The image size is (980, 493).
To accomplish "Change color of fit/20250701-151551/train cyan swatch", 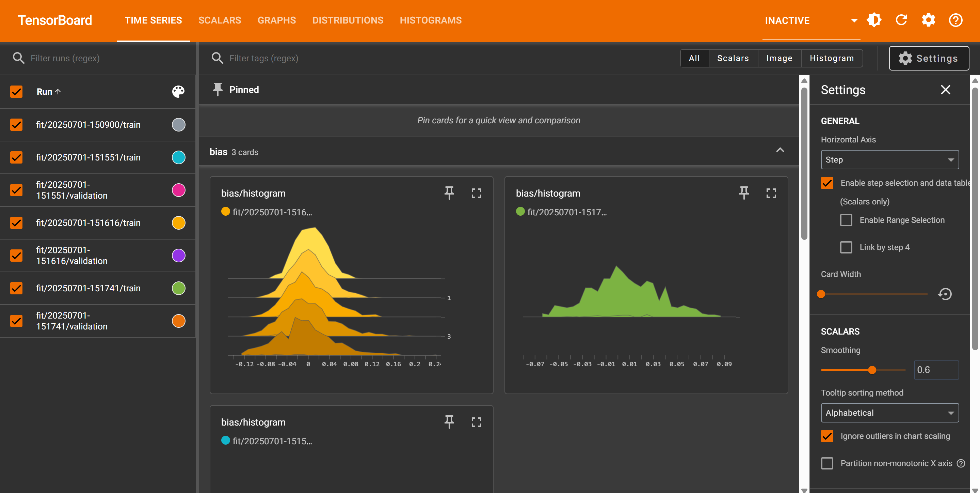I will pyautogui.click(x=178, y=157).
